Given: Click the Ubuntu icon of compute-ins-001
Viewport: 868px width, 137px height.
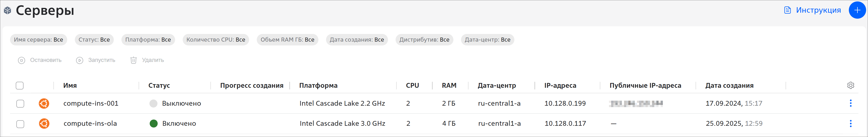Looking at the screenshot, I should 44,103.
